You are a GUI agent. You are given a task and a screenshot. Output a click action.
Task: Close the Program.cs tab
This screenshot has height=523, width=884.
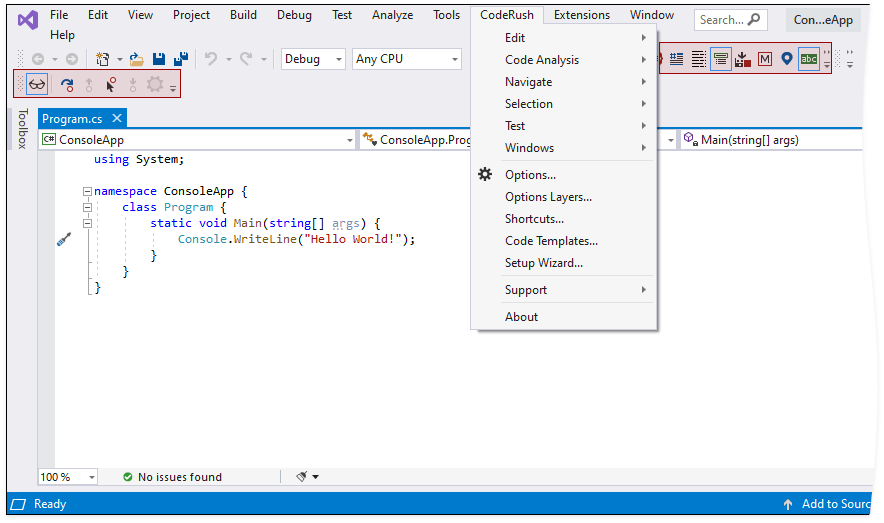click(x=117, y=118)
